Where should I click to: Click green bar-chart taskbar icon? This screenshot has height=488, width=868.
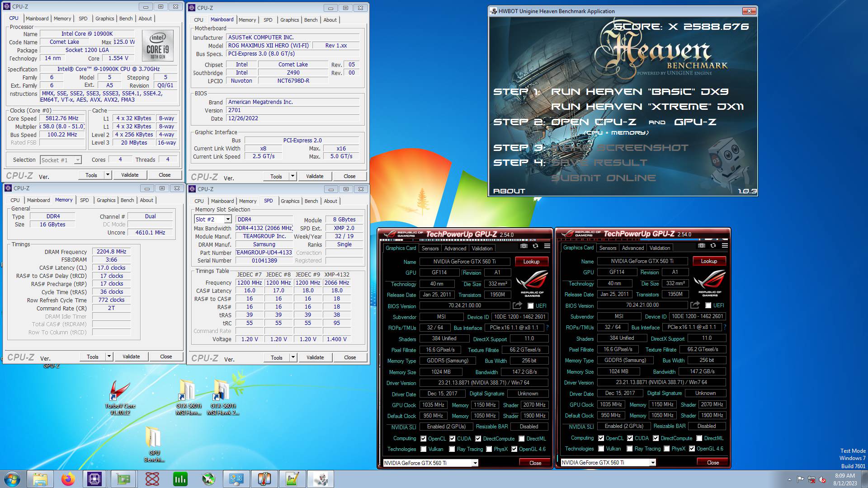[180, 479]
